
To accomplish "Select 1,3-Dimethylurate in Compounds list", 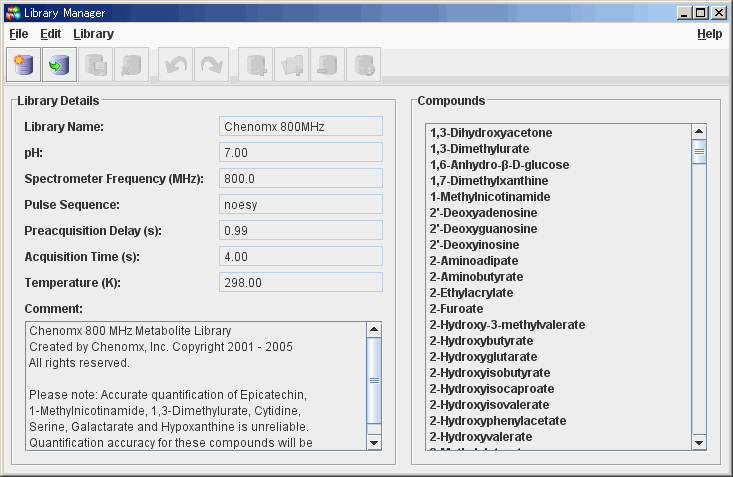I will tap(559, 149).
